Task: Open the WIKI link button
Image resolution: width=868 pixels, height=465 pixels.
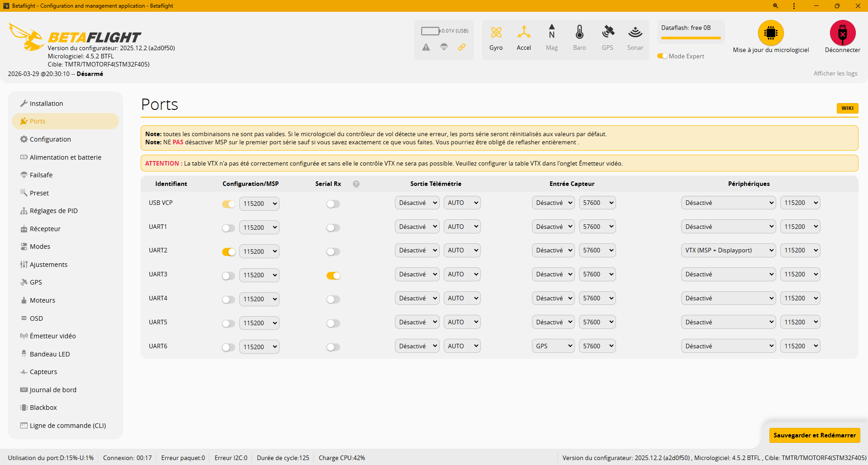Action: pos(847,108)
